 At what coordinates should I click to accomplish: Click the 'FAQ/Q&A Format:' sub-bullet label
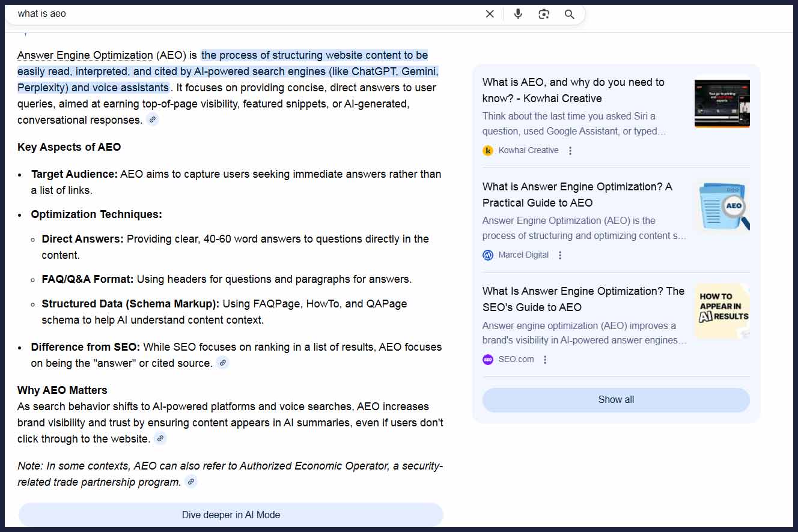[x=88, y=279]
